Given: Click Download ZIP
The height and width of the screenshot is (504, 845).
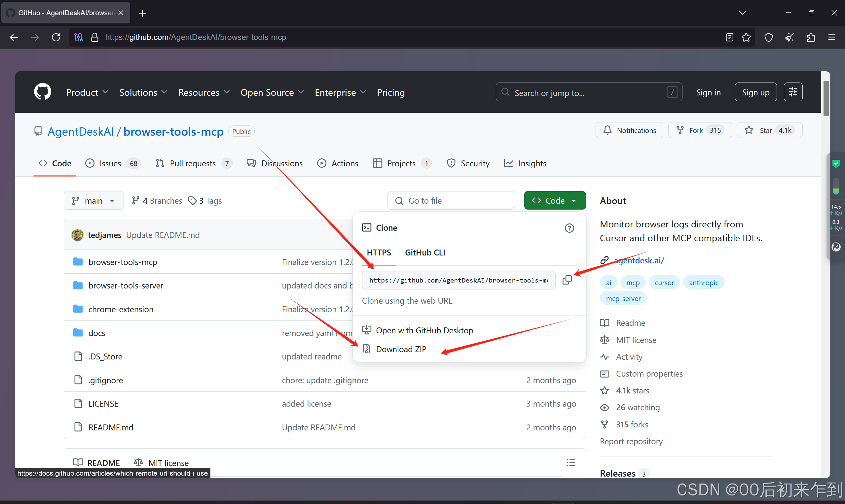Looking at the screenshot, I should click(401, 349).
